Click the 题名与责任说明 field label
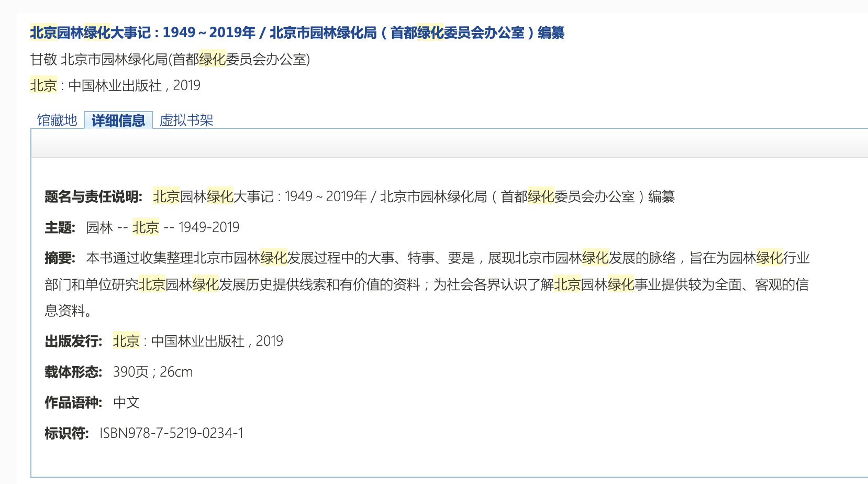 point(93,197)
